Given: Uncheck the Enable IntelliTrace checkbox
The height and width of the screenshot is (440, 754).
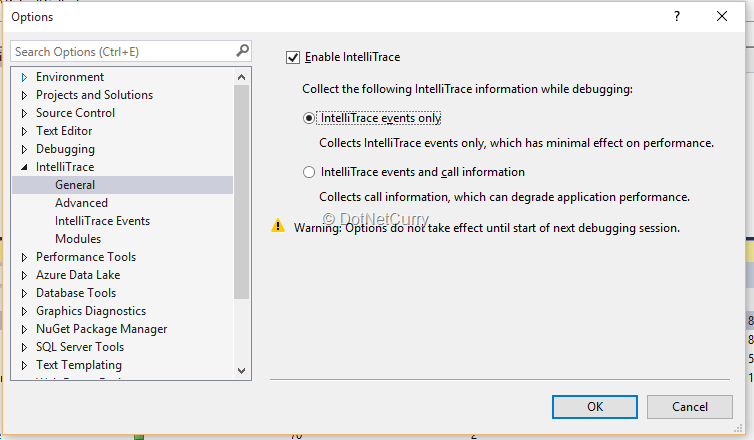Looking at the screenshot, I should point(293,58).
